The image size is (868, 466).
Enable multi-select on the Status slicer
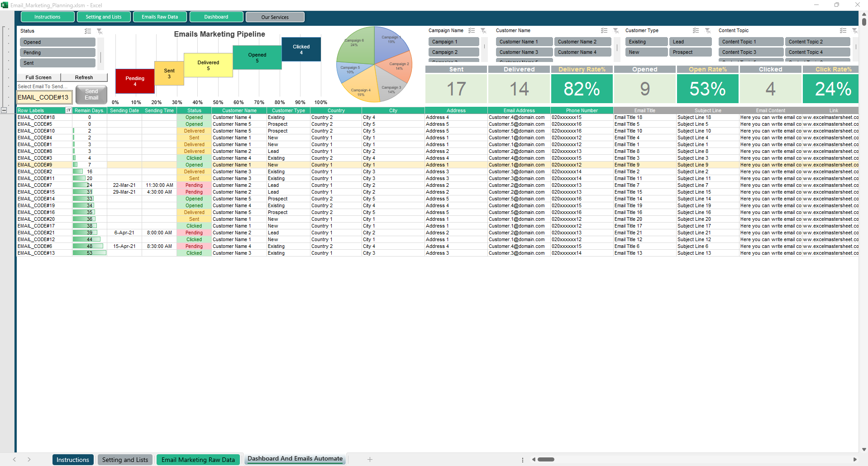(x=88, y=31)
